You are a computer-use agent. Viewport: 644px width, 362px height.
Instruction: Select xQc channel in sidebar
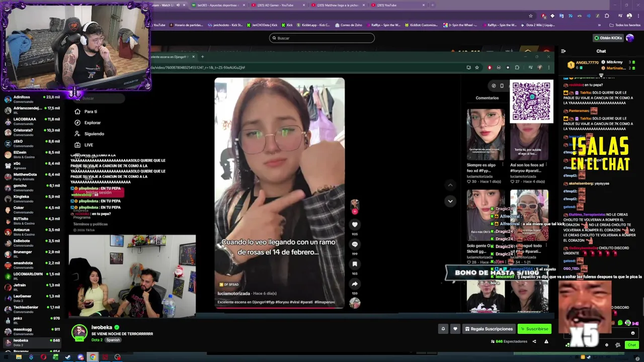click(31, 165)
